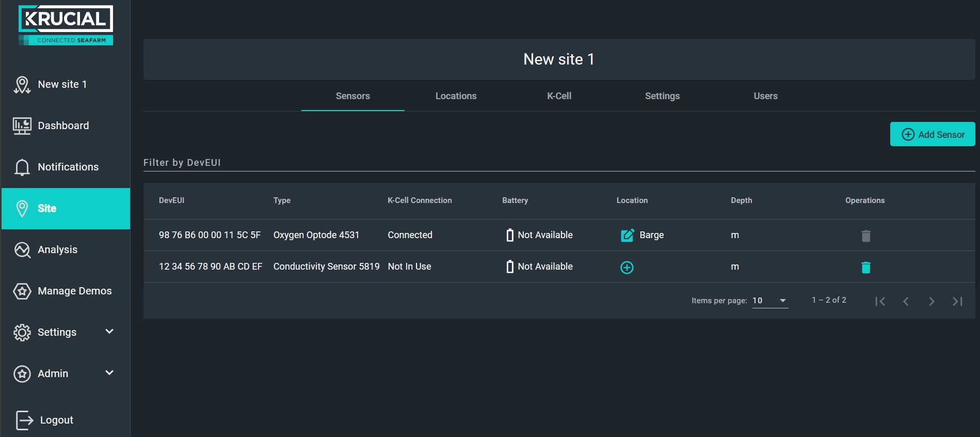This screenshot has width=980, height=437.
Task: Open Notifications from the sidebar
Action: click(x=66, y=167)
